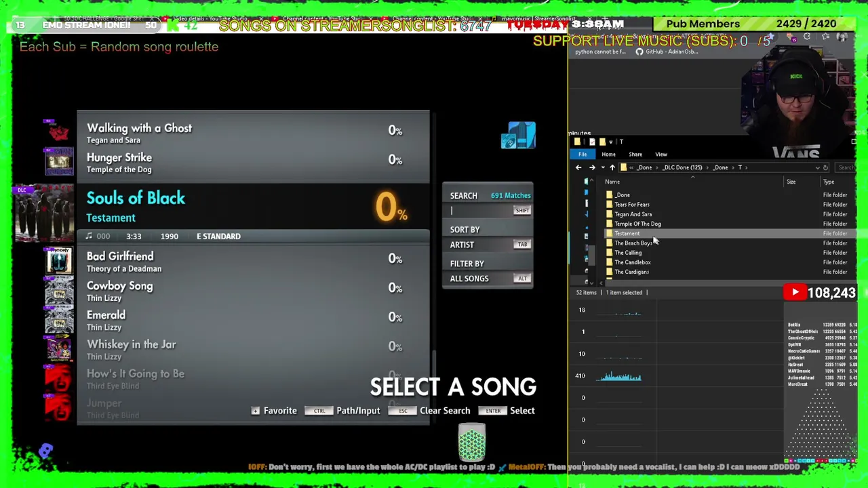This screenshot has height=488, width=868.
Task: Expand the breadcrumb overflow chevron
Action: tap(632, 167)
